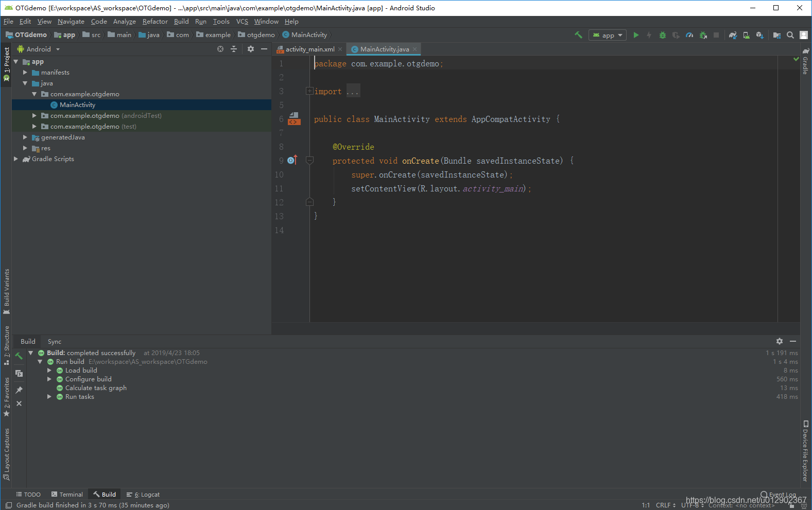Open the TODO tool window
The image size is (812, 510).
[x=28, y=495]
